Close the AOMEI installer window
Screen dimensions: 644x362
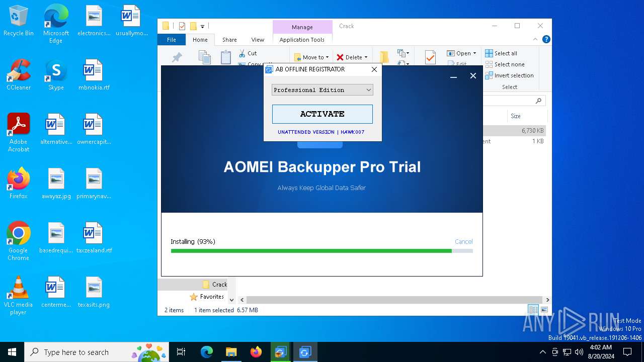[473, 76]
